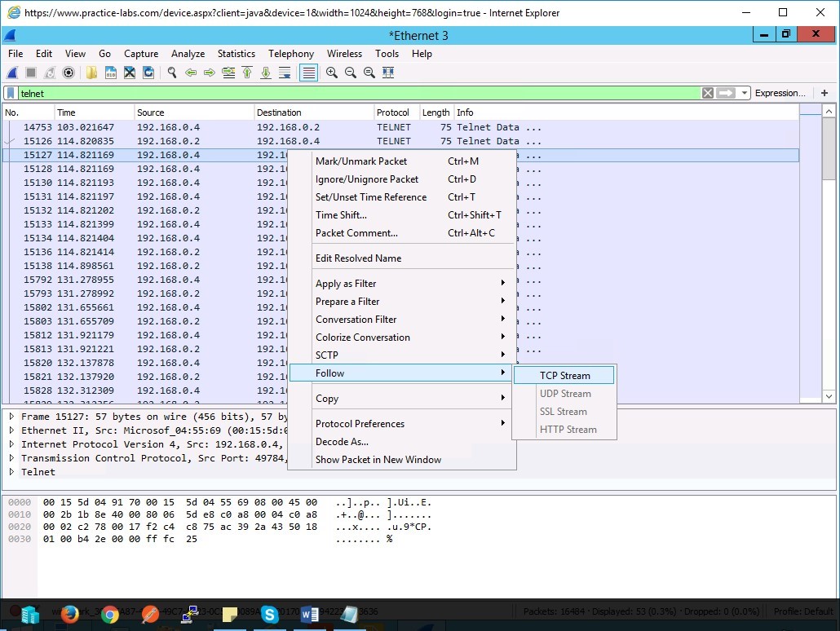Expand Apply as Filter submenu

pyautogui.click(x=402, y=284)
